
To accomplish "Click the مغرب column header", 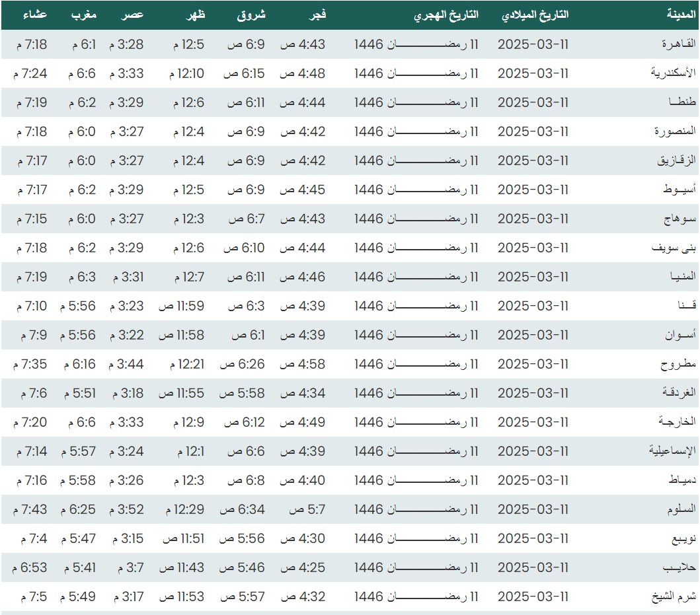I will [x=84, y=15].
